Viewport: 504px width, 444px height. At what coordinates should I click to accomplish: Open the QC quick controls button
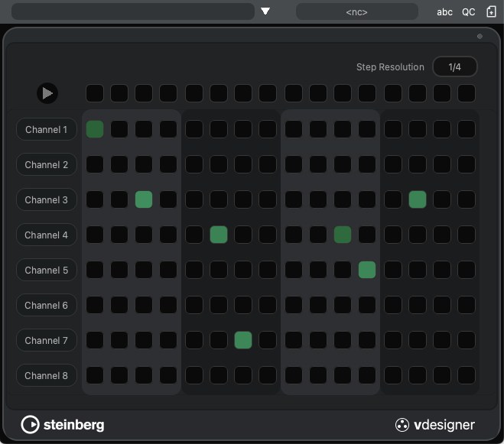pyautogui.click(x=468, y=12)
